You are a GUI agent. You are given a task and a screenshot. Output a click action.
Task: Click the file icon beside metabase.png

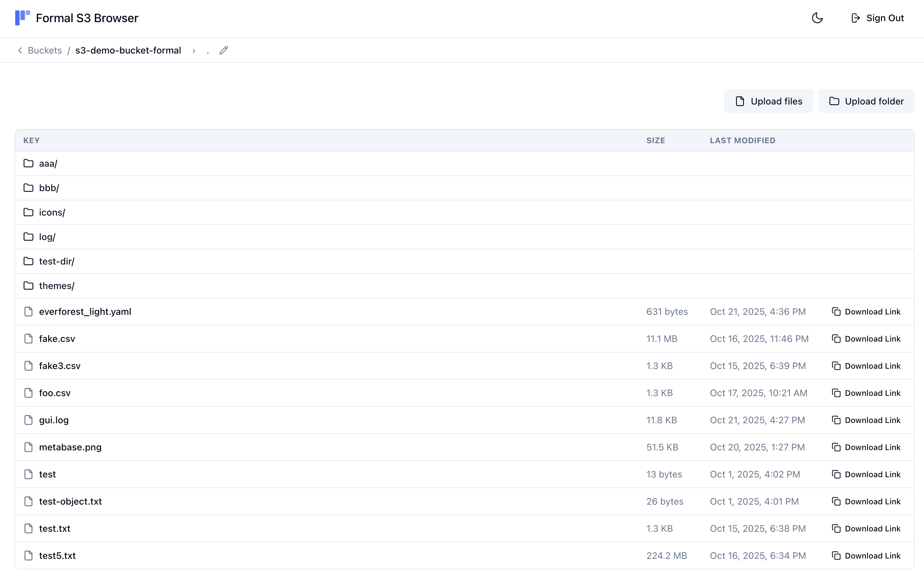point(28,447)
